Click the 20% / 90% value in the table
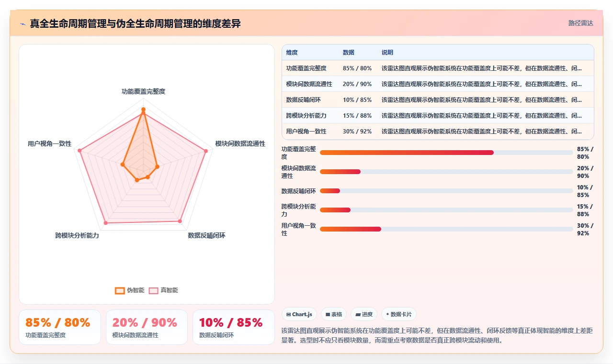Viewport: 613px width, 364px height. click(357, 84)
